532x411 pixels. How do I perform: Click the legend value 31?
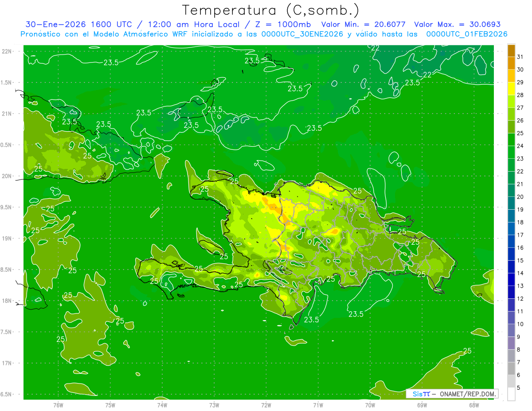[x=520, y=57]
